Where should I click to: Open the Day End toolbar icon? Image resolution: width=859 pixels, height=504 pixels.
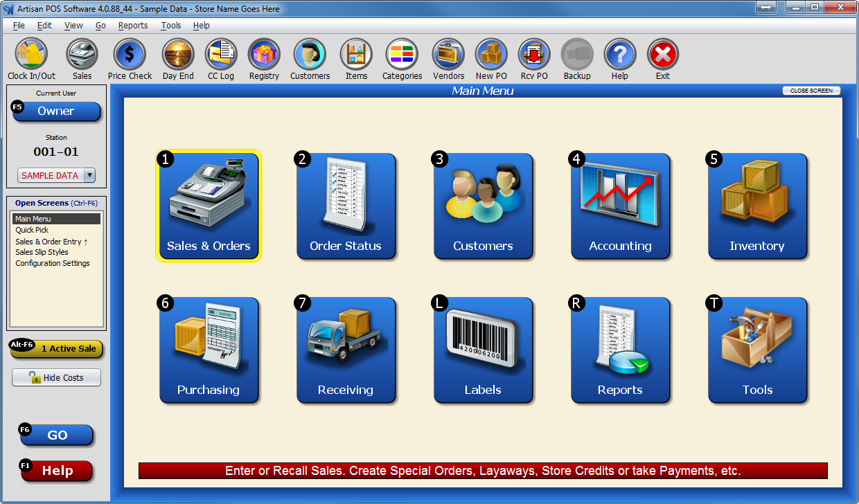click(x=178, y=55)
